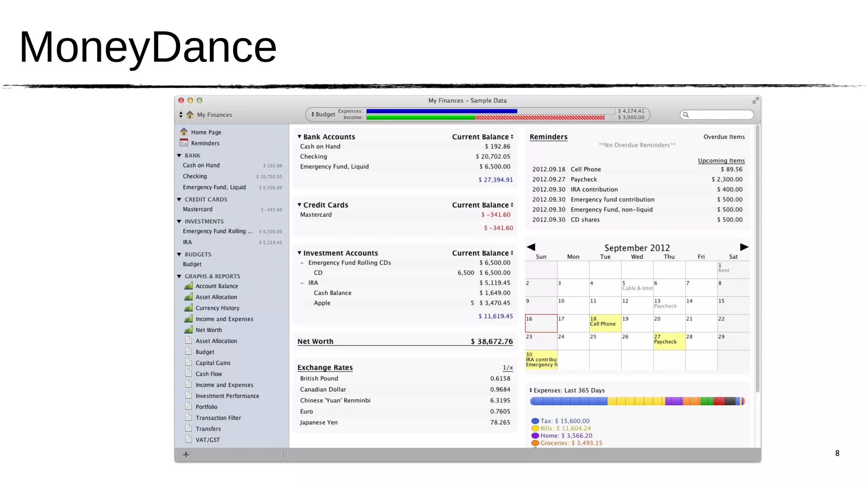
Task: Open the Reminders heading link
Action: tap(548, 137)
